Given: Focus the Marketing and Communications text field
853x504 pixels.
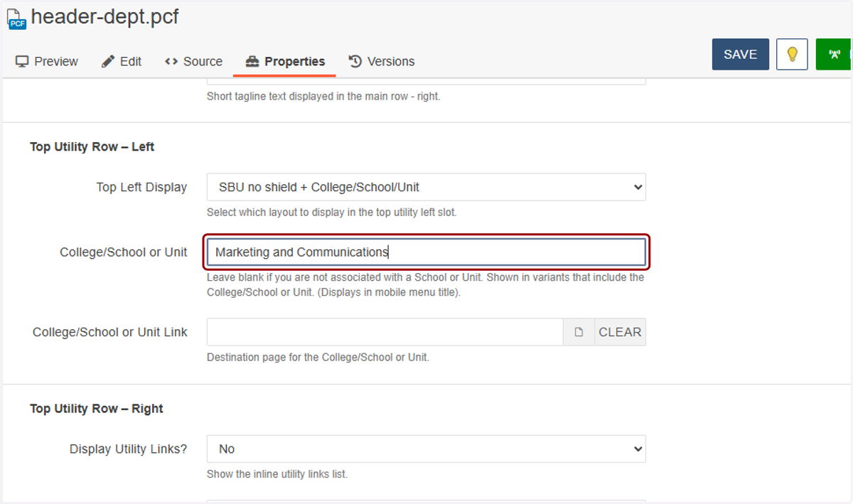Looking at the screenshot, I should coord(426,252).
